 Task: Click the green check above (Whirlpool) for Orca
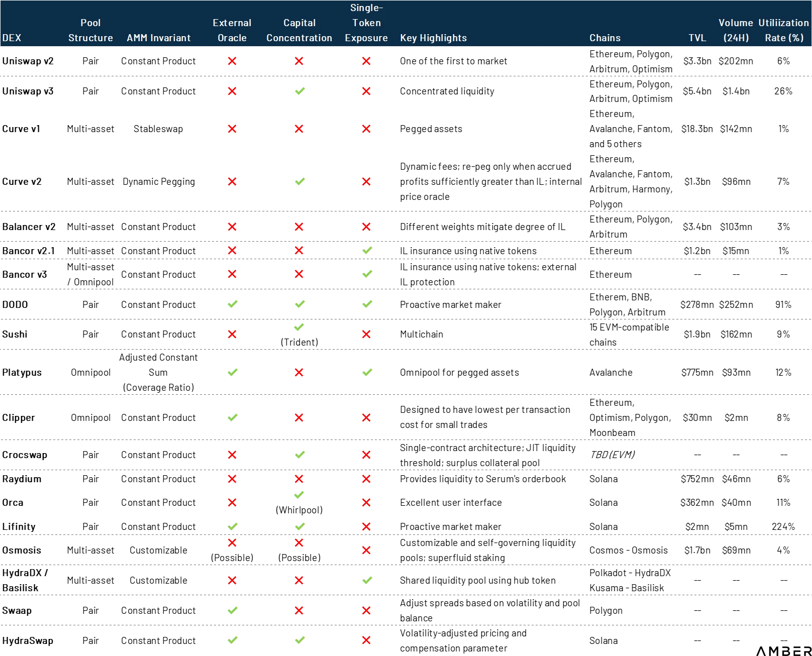point(299,495)
